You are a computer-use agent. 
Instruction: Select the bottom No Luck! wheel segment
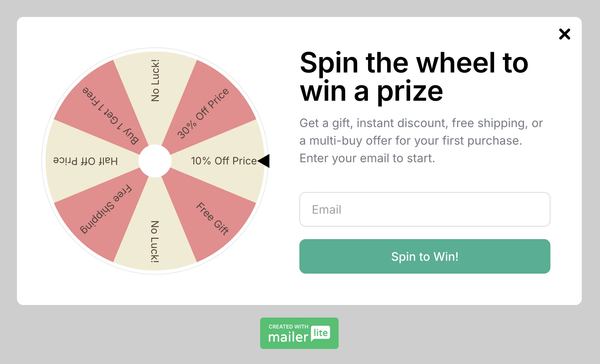click(155, 241)
